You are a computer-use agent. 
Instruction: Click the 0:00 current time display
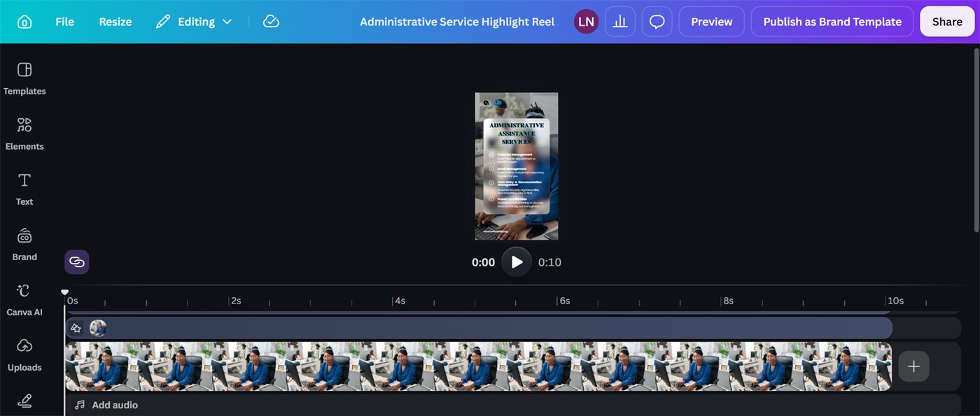point(483,262)
